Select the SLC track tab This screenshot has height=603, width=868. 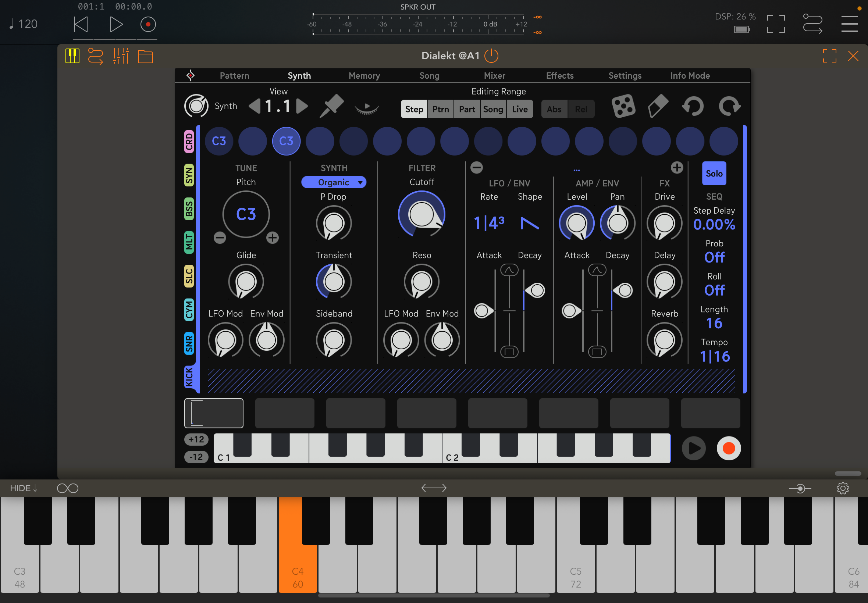point(189,276)
